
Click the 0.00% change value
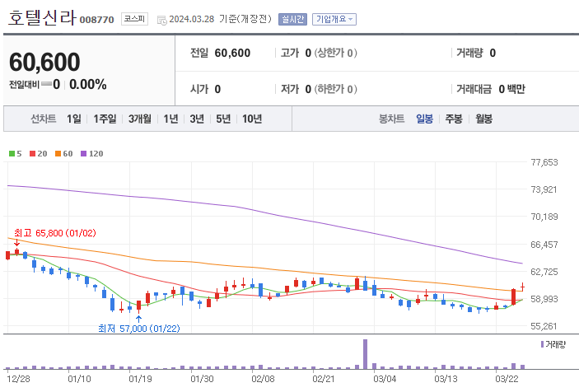(x=88, y=85)
